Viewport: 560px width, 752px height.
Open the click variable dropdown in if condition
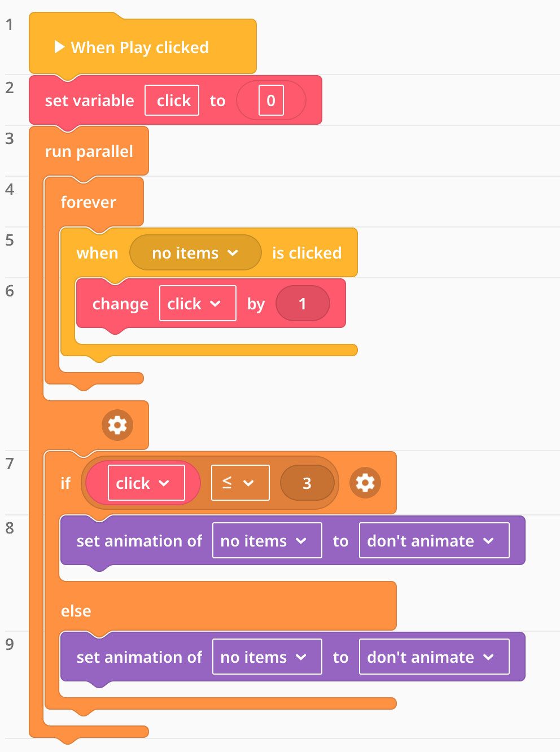pyautogui.click(x=146, y=483)
